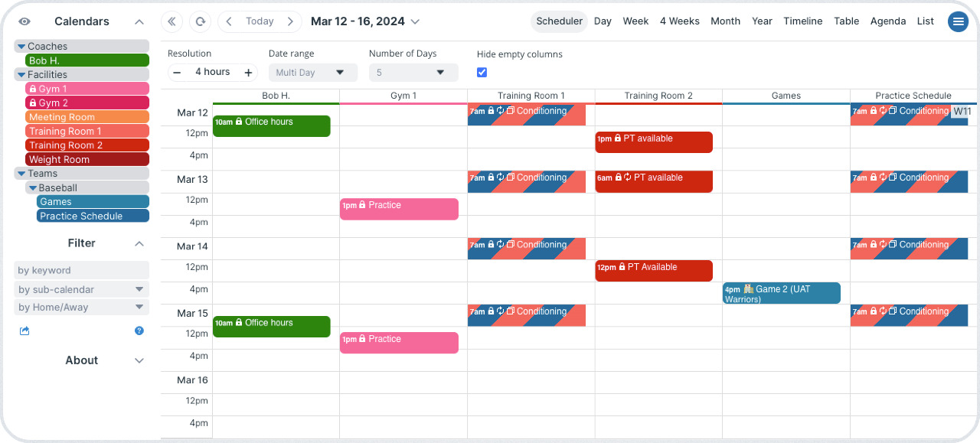Increase resolution with plus button
Image resolution: width=980 pixels, height=443 pixels.
[x=248, y=73]
